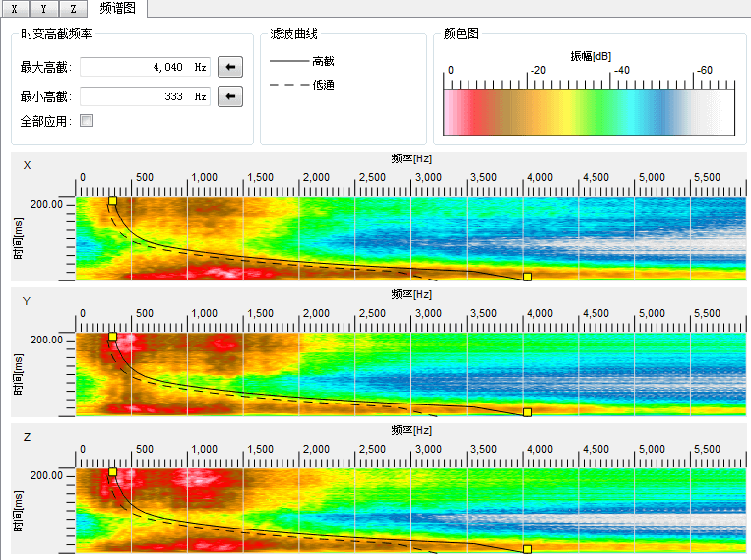The width and height of the screenshot is (751, 560).
Task: Pick the upper yellow handle in Z spectrogram
Action: 113,471
